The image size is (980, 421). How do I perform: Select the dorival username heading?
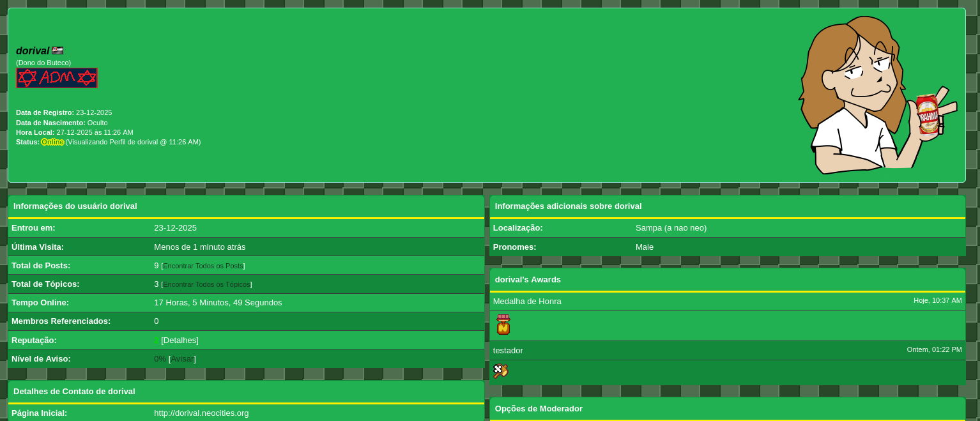(x=33, y=51)
